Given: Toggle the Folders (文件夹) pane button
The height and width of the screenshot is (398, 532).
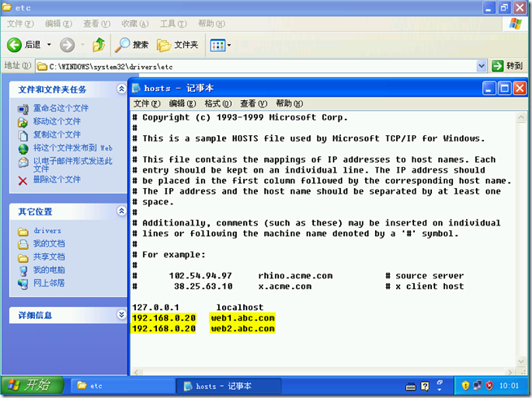Looking at the screenshot, I should (x=177, y=45).
